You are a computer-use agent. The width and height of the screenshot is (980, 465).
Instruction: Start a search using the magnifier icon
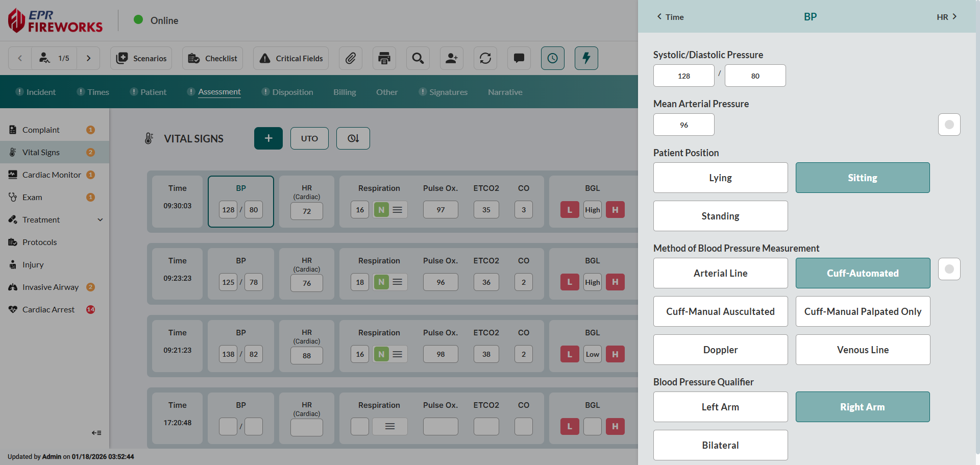[418, 58]
